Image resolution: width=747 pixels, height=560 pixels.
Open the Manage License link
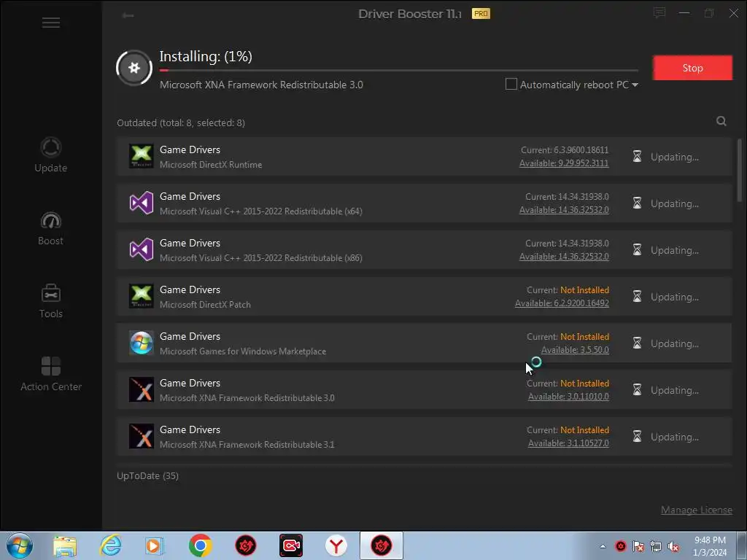coord(697,510)
